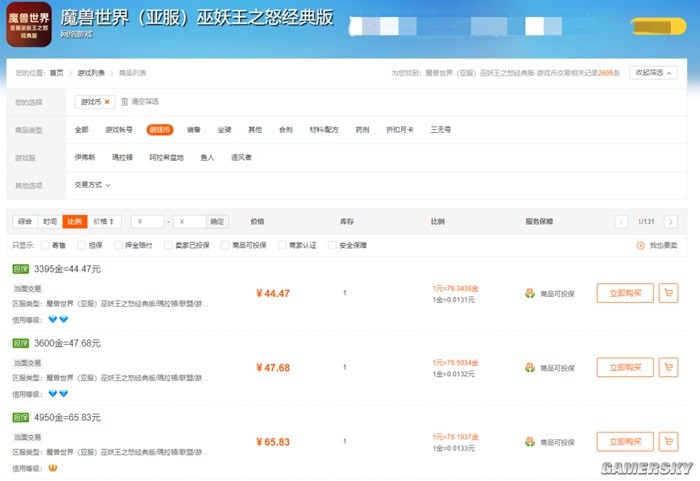Screen dimensions: 700x481
Task: Enable the 商家认证 filter checkbox
Action: [282, 245]
